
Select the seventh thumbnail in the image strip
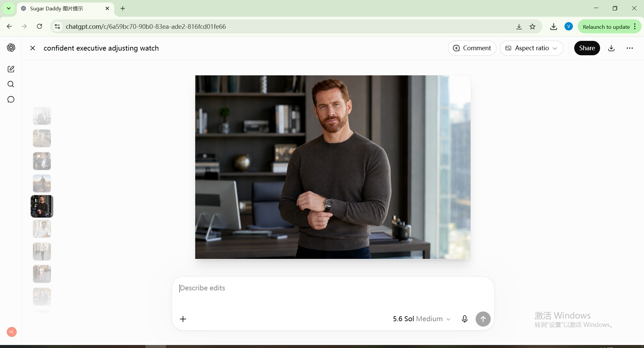(42, 252)
